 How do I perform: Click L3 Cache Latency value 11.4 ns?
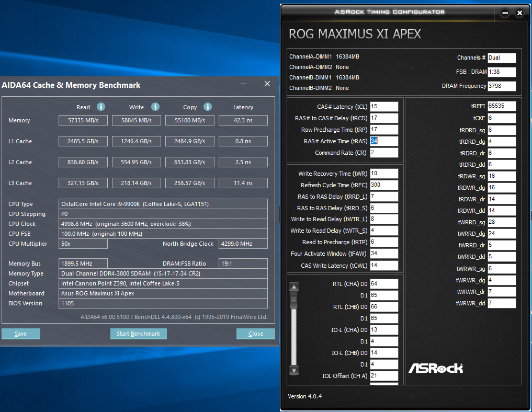pos(243,183)
